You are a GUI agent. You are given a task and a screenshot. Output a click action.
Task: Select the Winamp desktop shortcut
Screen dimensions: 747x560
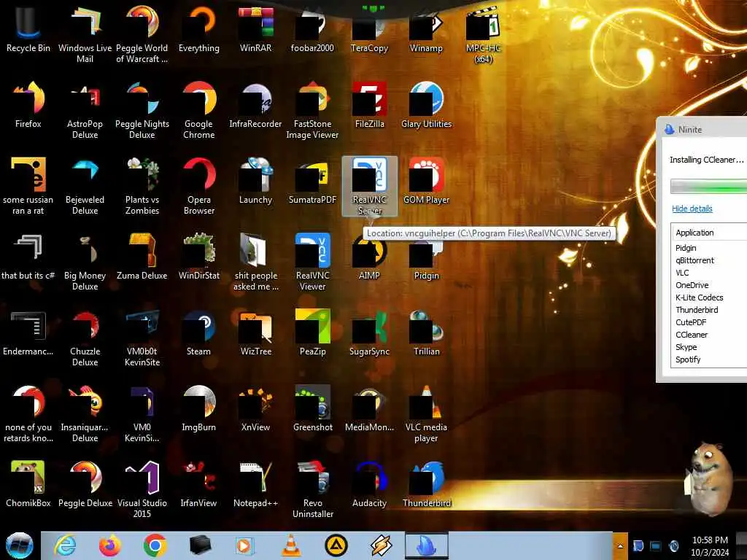pos(426,28)
